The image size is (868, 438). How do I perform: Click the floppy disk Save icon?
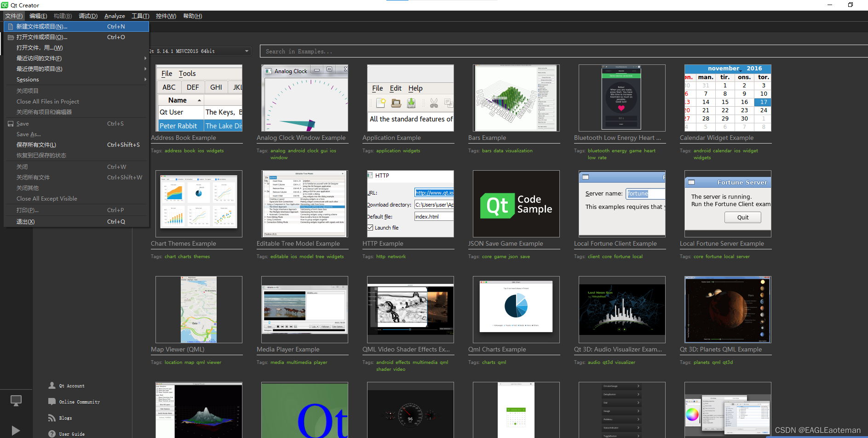click(x=11, y=124)
